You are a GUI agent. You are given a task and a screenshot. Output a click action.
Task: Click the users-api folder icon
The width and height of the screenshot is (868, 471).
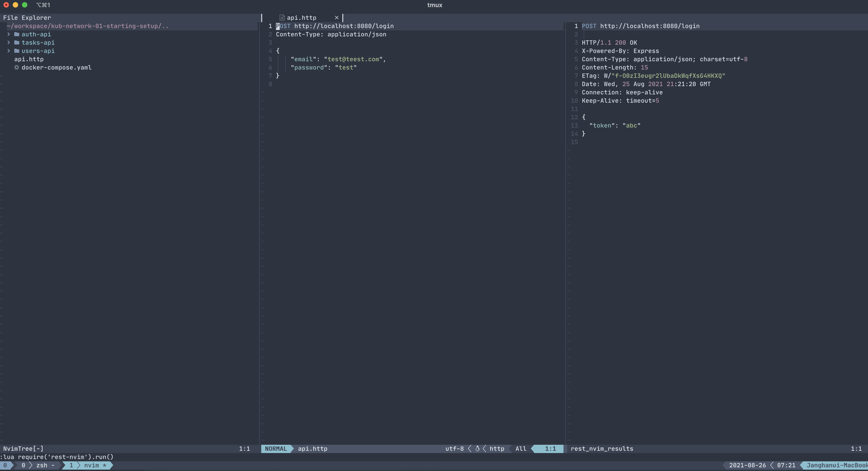click(x=17, y=51)
